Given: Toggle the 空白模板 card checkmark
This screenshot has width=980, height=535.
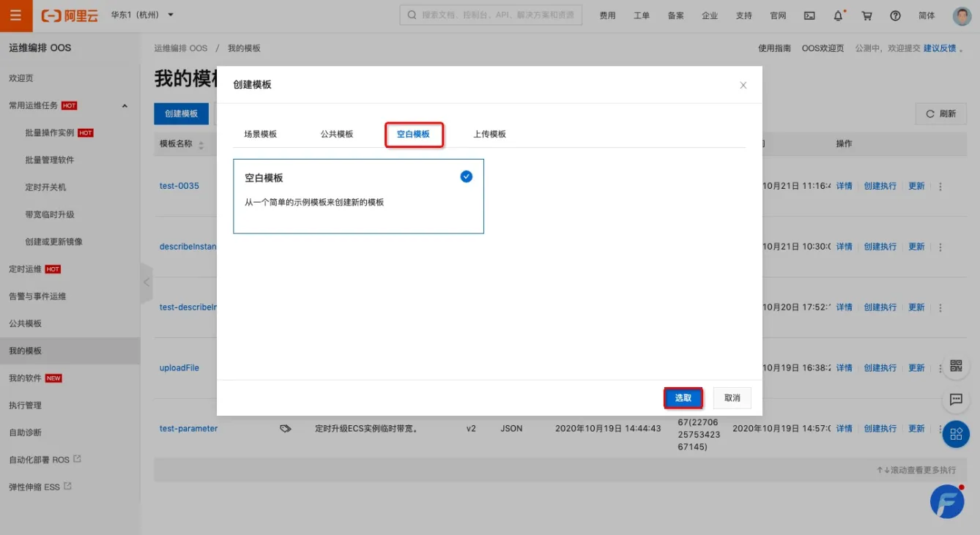Looking at the screenshot, I should (467, 176).
